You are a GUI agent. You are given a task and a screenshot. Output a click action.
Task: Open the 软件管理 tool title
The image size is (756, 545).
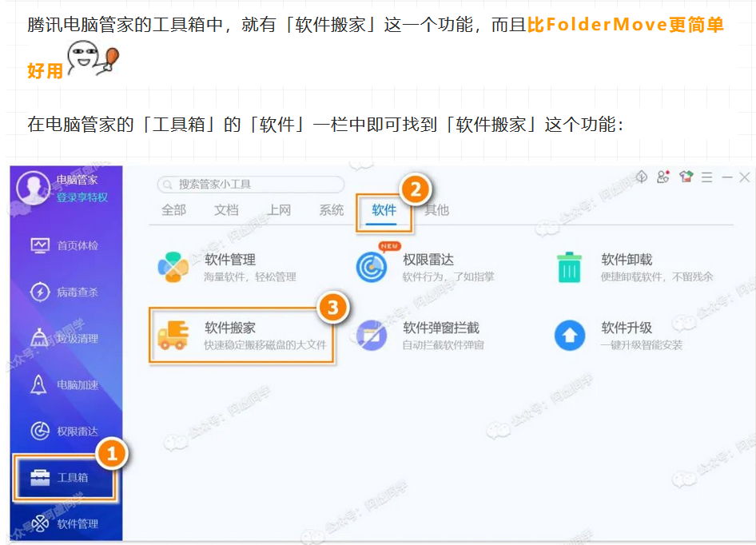(230, 260)
